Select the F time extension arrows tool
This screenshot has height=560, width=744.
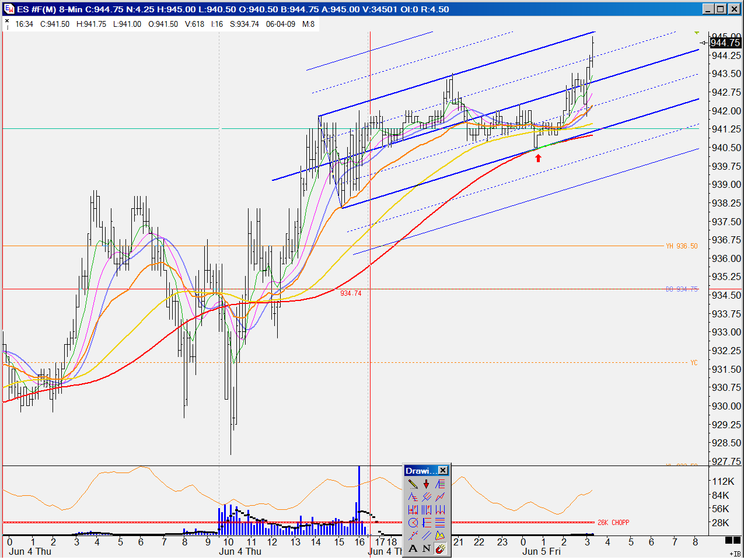[x=413, y=510]
